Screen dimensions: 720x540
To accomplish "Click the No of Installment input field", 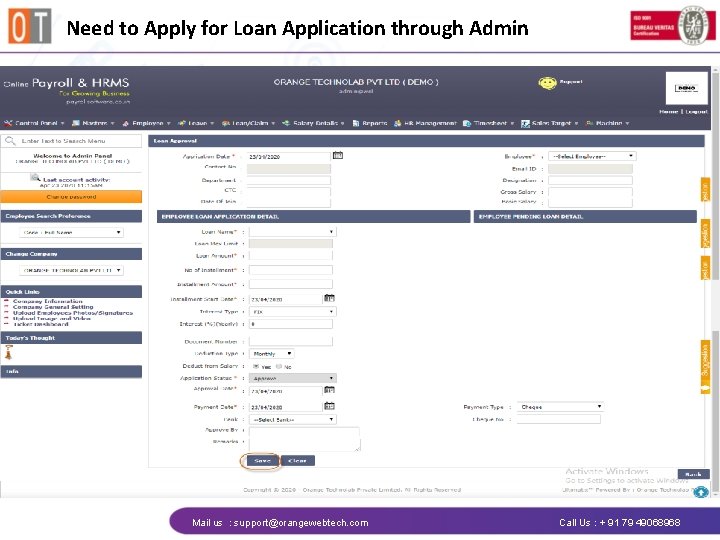I will click(291, 270).
